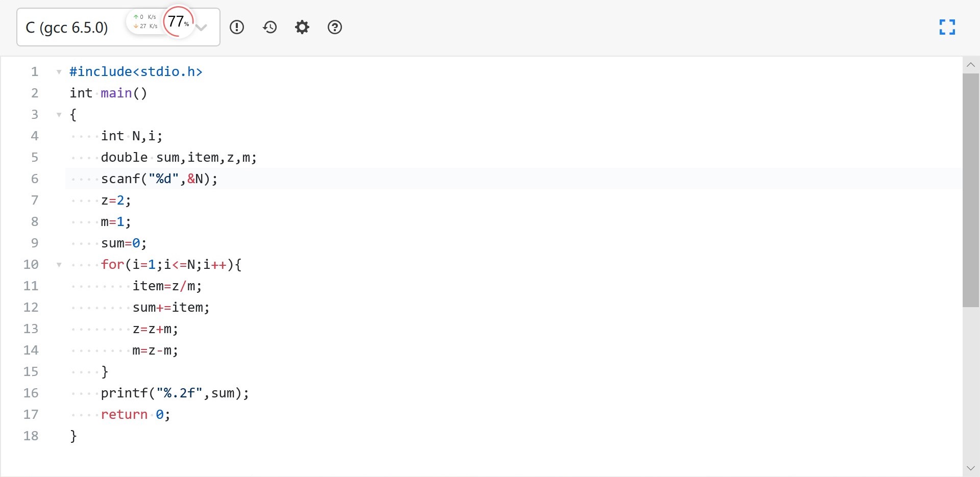980x477 pixels.
Task: Toggle fullscreen editor mode icon
Action: point(947,27)
